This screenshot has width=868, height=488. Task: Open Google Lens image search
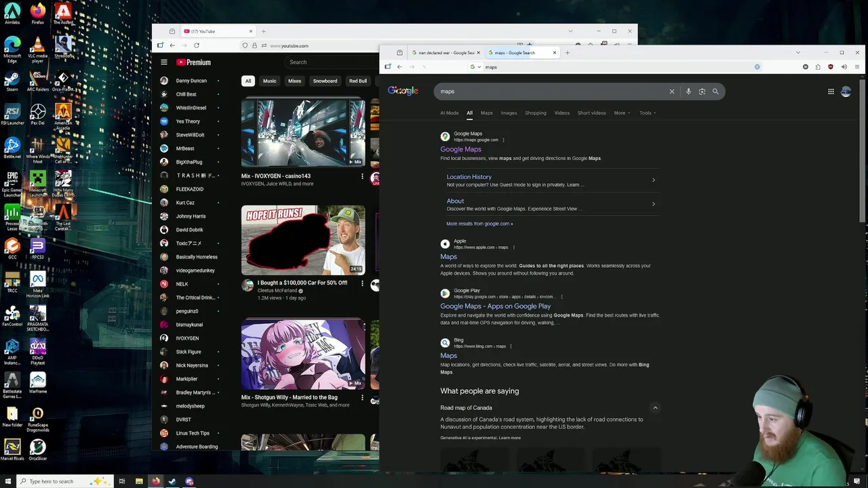point(702,91)
